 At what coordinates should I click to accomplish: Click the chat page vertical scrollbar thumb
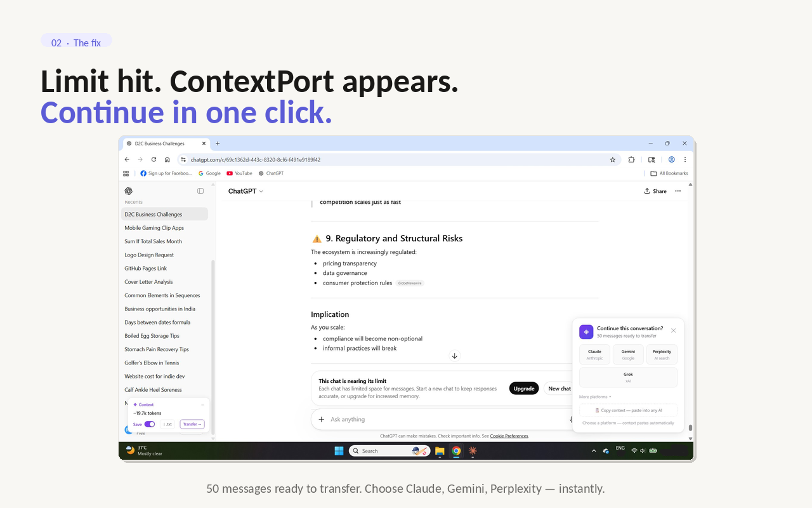(691, 428)
